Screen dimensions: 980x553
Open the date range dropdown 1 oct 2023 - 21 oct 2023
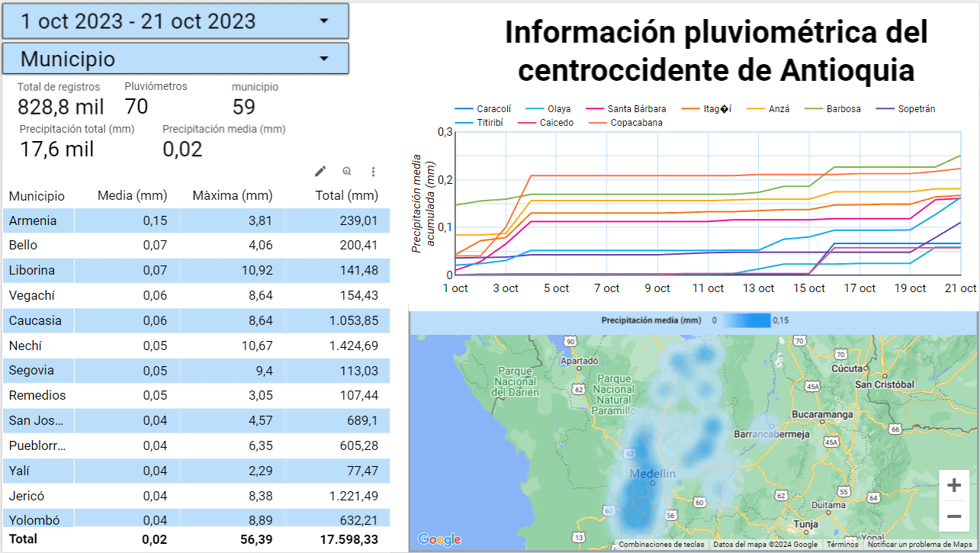tap(175, 21)
